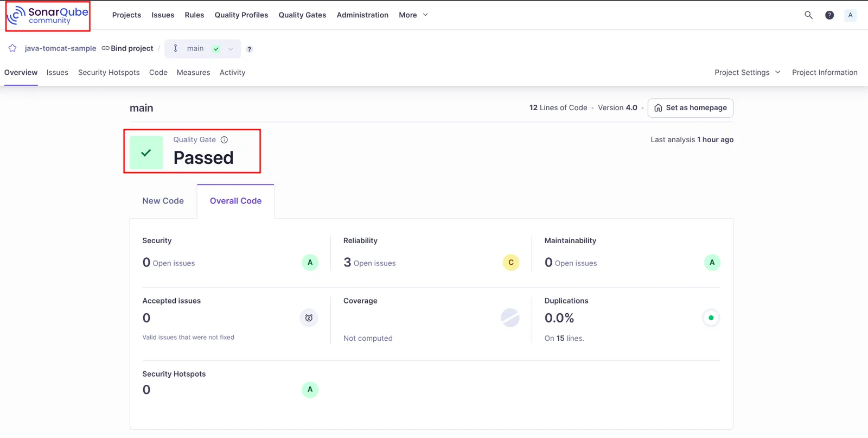Expand the Project Settings dropdown
The width and height of the screenshot is (868, 438).
(x=747, y=72)
